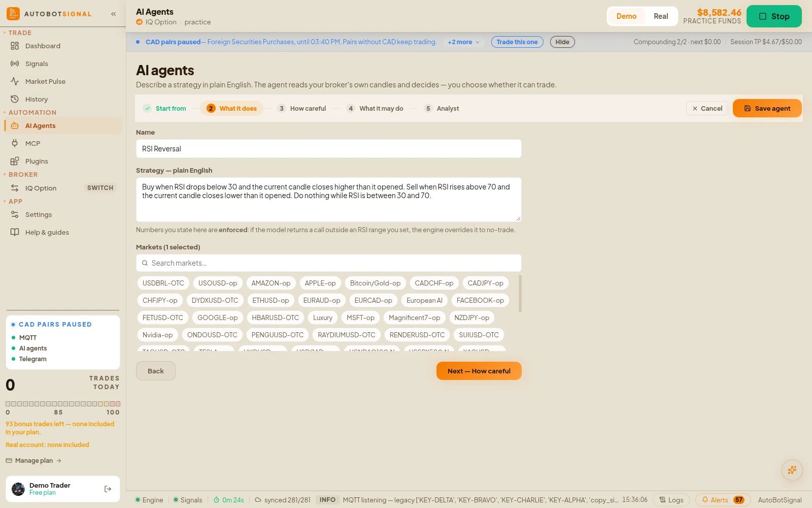Screen dimensions: 812x508
Task: Open Help & guides book icon
Action: 15,232
